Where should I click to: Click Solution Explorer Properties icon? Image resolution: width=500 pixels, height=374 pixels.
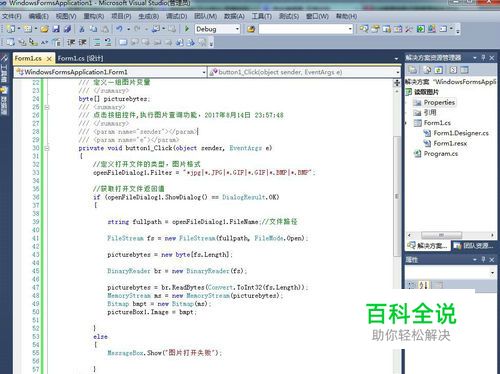413,70
